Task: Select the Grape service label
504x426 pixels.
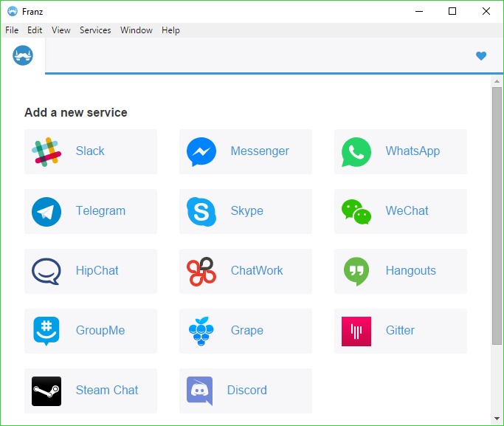Action: 247,330
